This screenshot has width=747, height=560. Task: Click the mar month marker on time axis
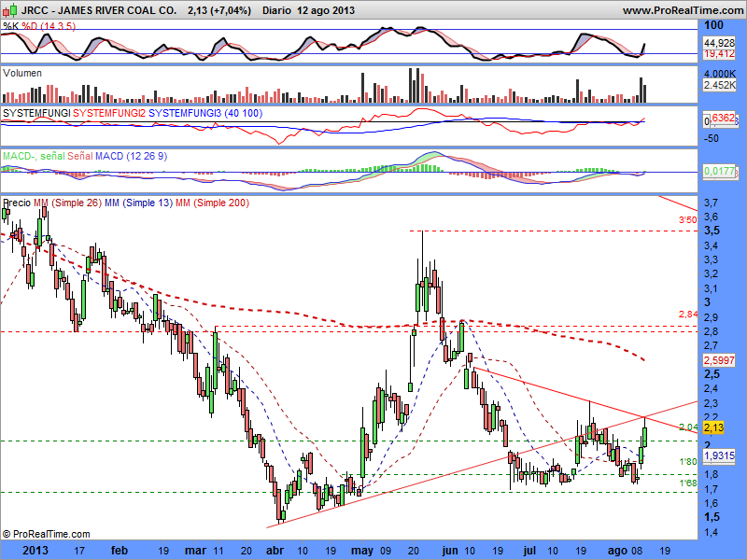click(195, 551)
